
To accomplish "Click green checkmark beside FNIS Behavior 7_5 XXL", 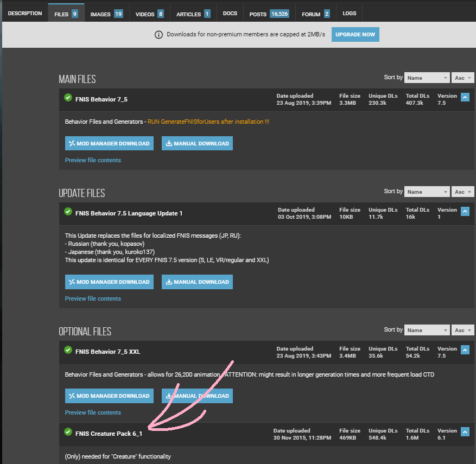I will pos(68,350).
